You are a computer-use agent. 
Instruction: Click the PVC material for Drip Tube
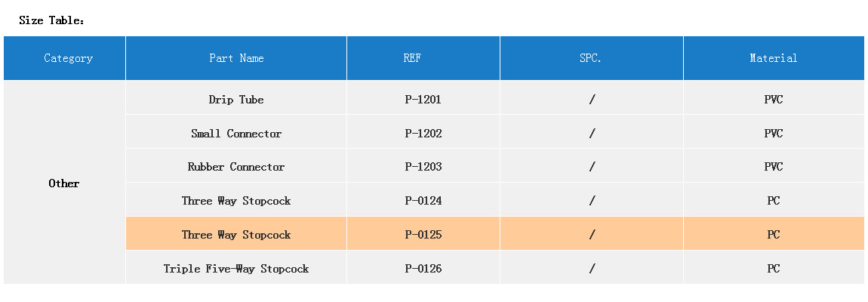(x=773, y=100)
